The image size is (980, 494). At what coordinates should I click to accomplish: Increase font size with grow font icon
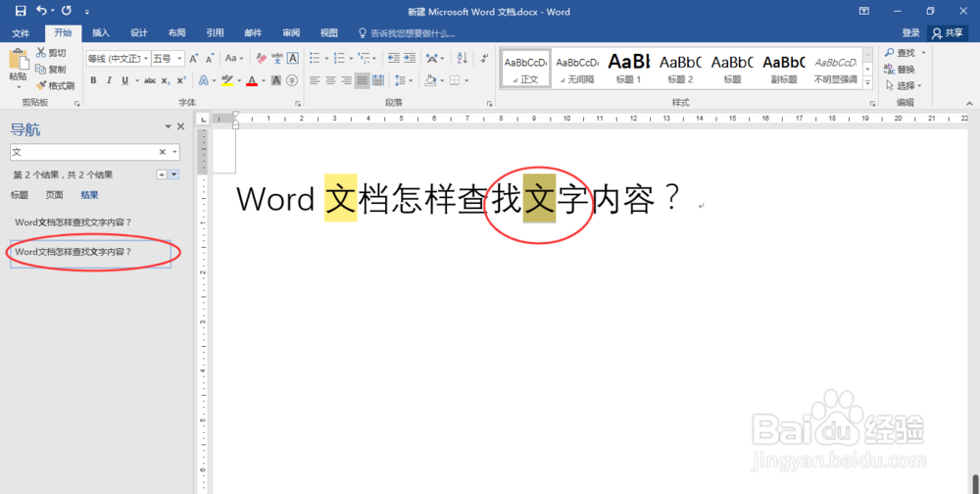tap(194, 58)
